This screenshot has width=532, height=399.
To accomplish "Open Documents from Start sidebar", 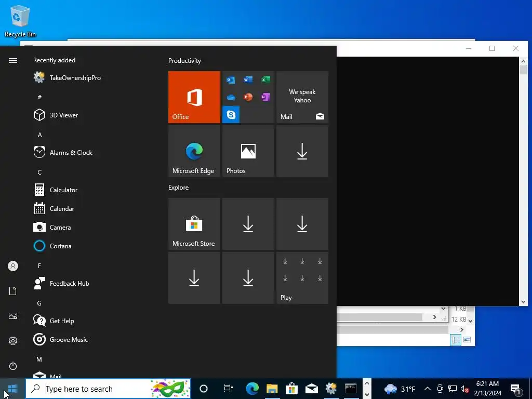I will coord(13,291).
